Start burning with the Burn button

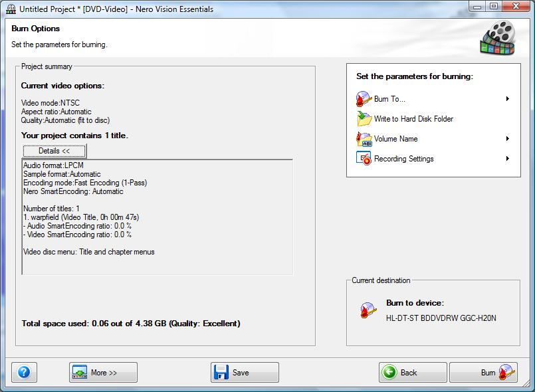[483, 372]
